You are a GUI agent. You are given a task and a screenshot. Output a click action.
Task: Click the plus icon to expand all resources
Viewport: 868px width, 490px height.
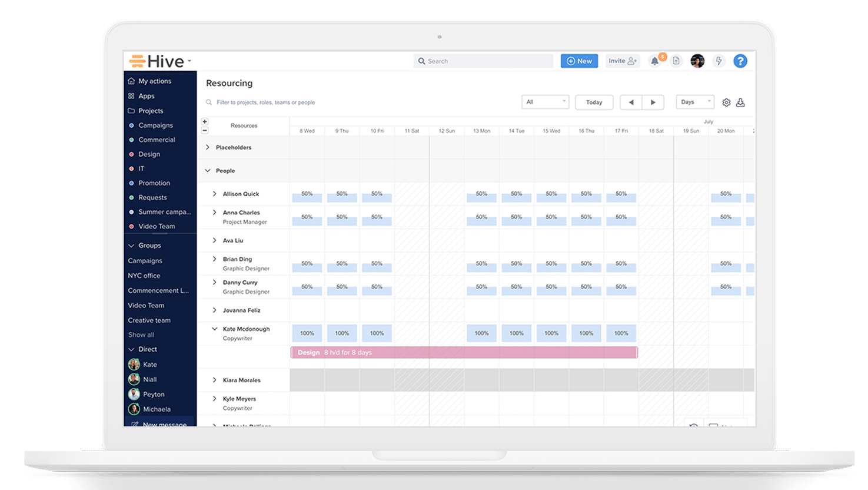(x=205, y=121)
